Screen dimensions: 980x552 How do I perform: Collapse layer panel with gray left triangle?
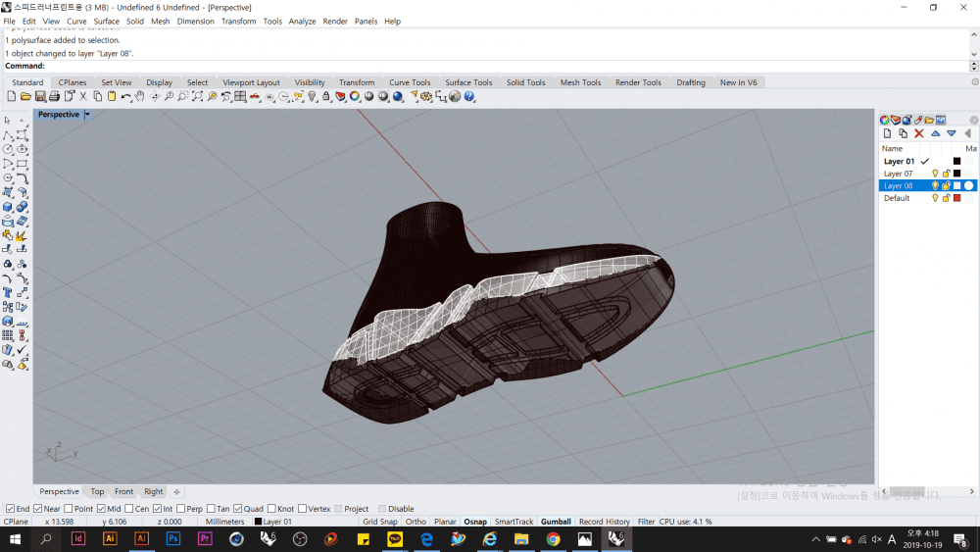click(x=967, y=133)
